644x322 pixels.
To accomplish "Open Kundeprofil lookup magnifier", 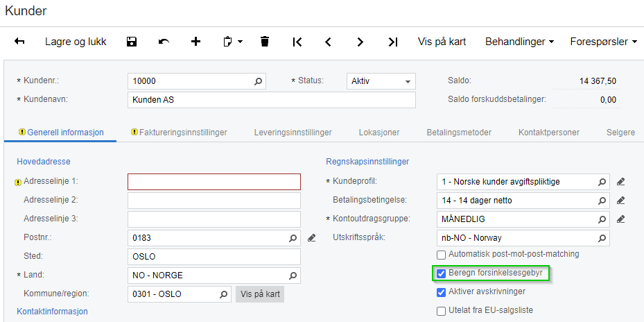I will [602, 182].
